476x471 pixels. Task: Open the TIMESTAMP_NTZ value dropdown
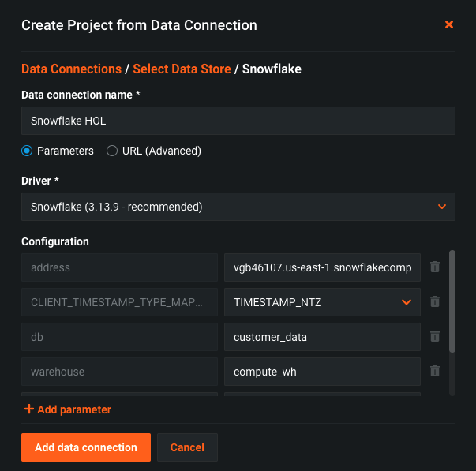pos(322,302)
